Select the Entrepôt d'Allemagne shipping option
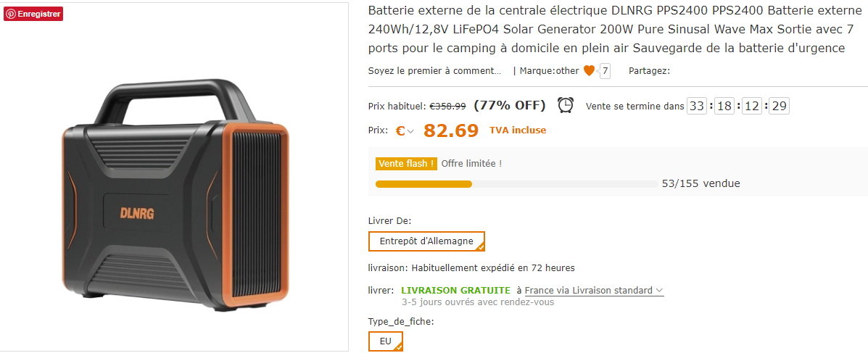 coord(426,241)
